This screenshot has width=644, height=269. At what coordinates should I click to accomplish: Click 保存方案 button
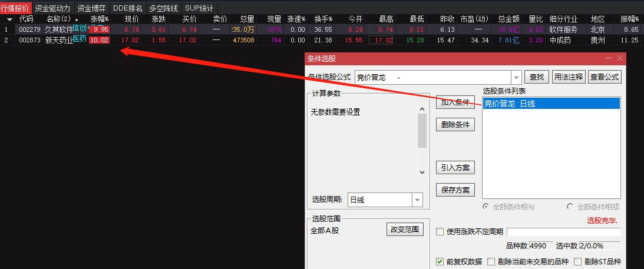(455, 190)
